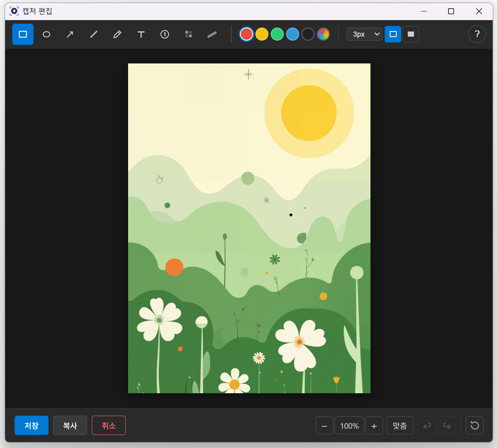Click the redo arrow button
This screenshot has width=497, height=448.
(x=447, y=426)
